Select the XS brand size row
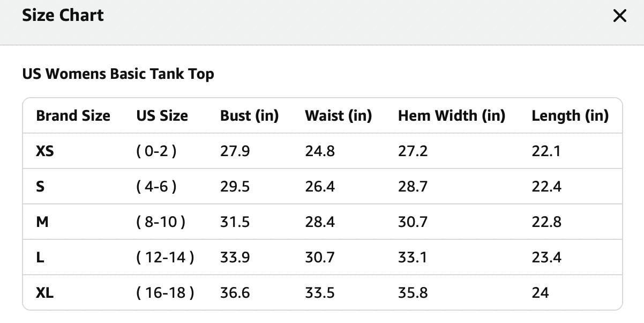 tap(323, 151)
